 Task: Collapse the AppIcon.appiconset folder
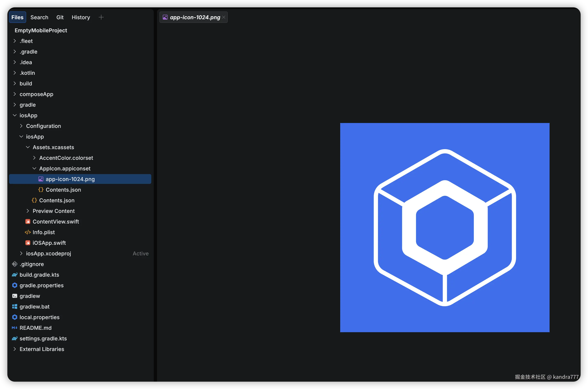coord(34,168)
